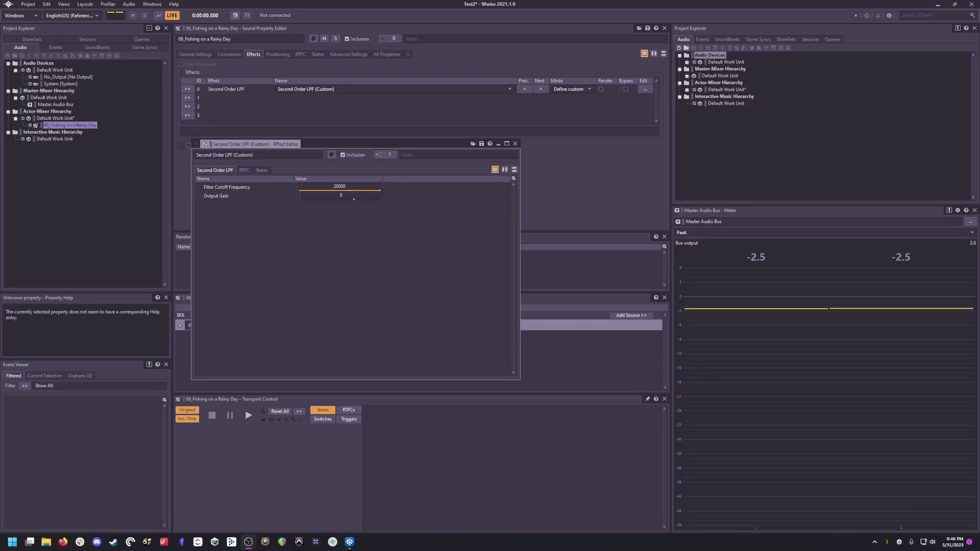This screenshot has height=551, width=980.
Task: Expand the Interactive Music Hierarchy tree node
Action: tap(7, 132)
